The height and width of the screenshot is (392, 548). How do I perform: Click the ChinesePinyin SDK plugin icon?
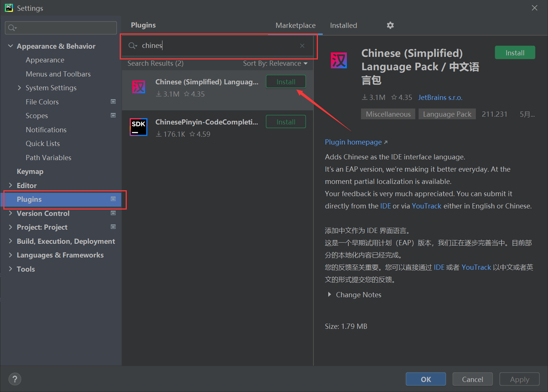pos(139,127)
